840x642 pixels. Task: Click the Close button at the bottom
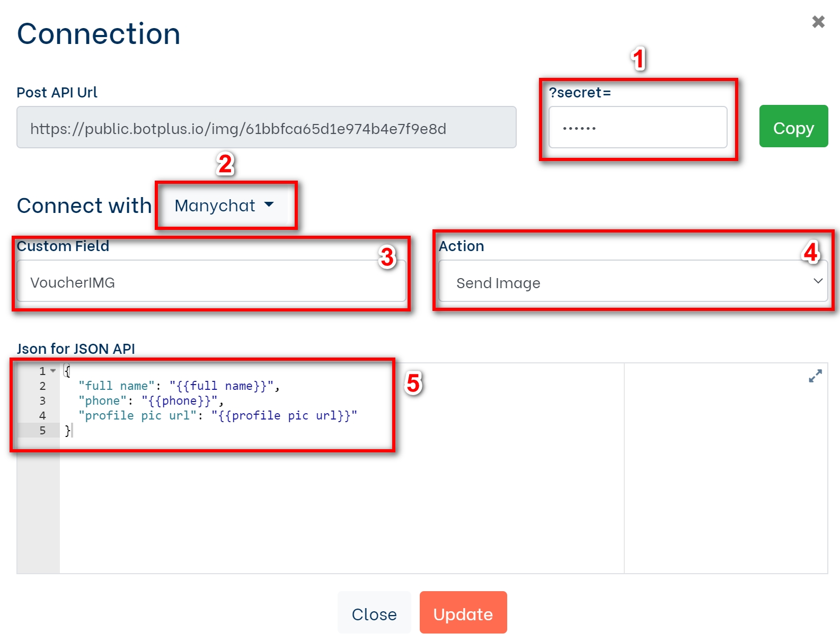tap(374, 613)
